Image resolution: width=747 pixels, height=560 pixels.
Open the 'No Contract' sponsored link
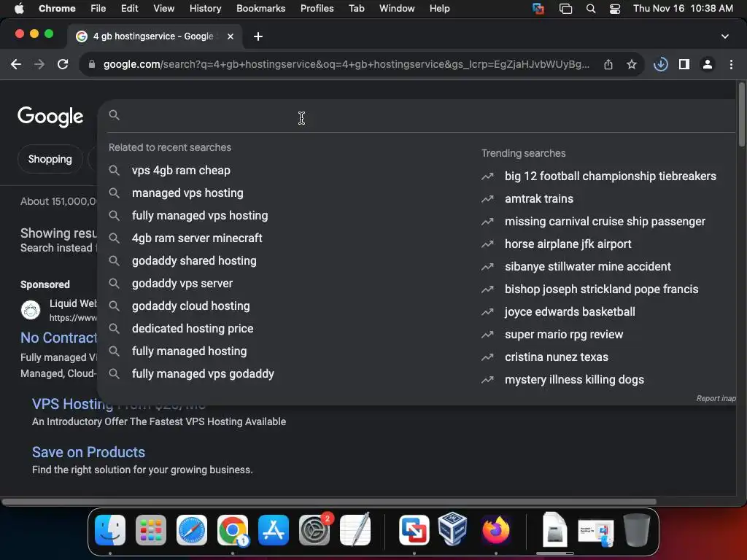pyautogui.click(x=58, y=338)
